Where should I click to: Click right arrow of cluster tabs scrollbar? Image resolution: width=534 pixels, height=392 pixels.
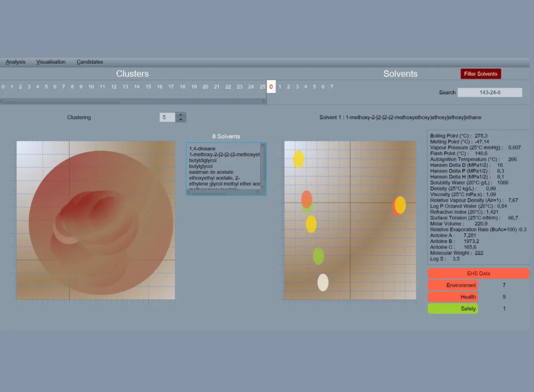pyautogui.click(x=264, y=101)
